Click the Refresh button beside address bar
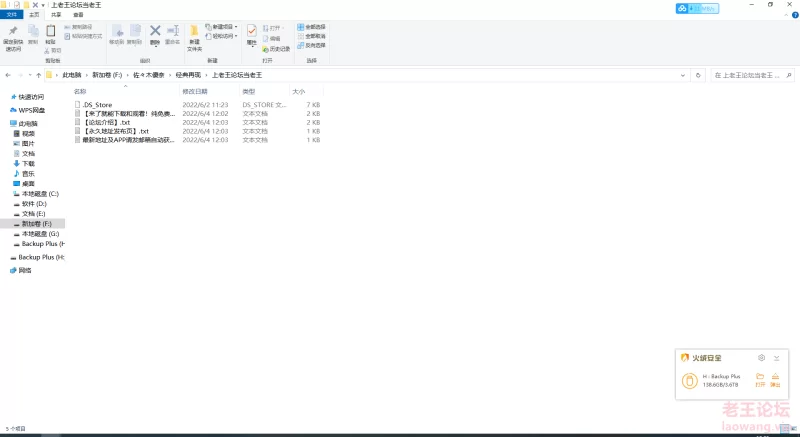Image resolution: width=800 pixels, height=437 pixels. pos(698,75)
